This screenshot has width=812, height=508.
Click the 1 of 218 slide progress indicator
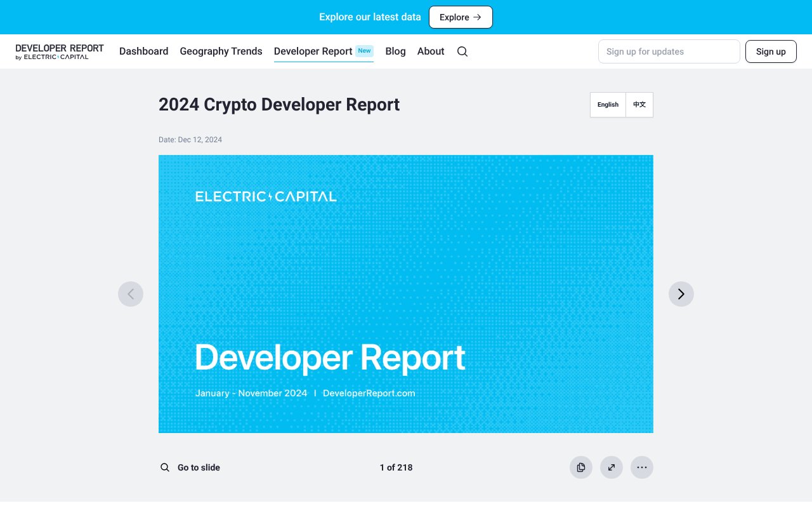click(396, 467)
